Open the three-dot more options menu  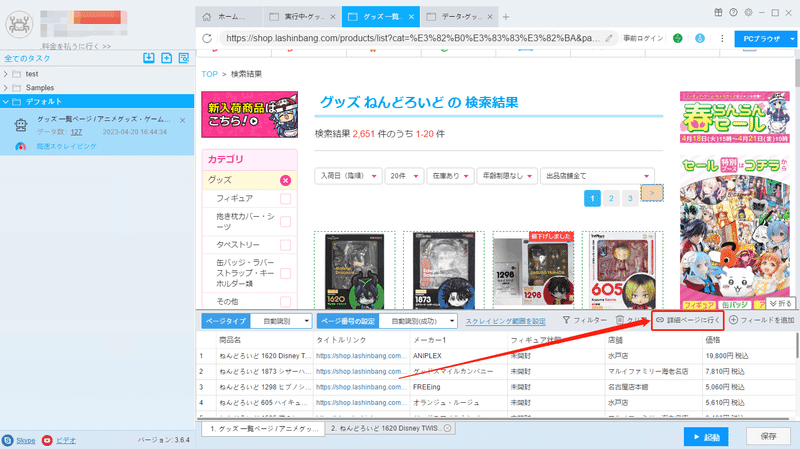pos(722,38)
